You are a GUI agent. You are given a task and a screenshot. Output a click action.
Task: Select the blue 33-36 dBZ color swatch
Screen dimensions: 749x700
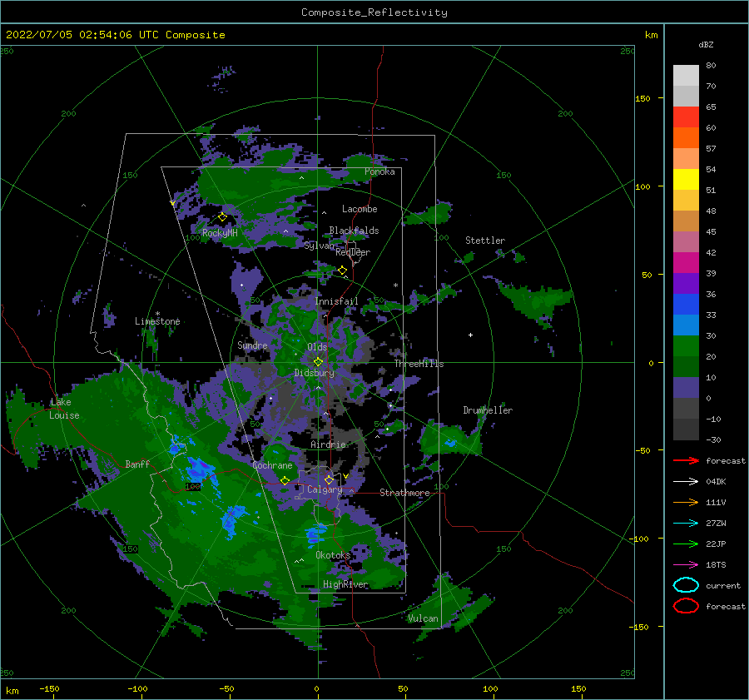click(686, 305)
